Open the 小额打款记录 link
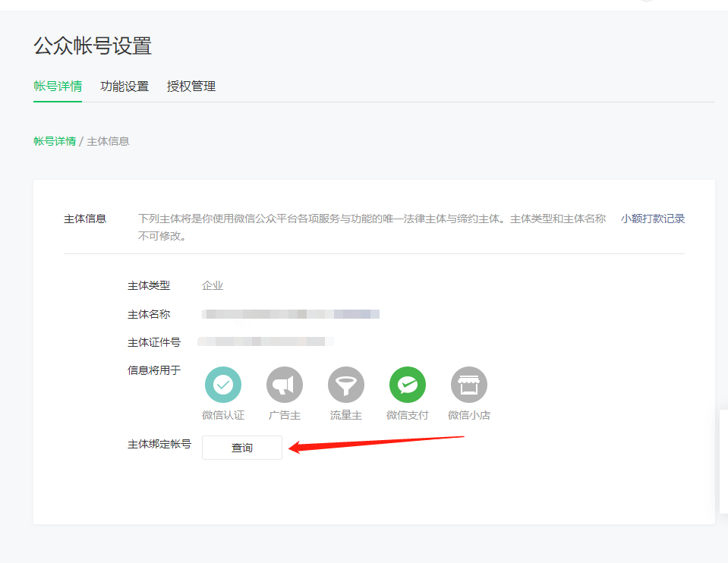 [x=652, y=219]
